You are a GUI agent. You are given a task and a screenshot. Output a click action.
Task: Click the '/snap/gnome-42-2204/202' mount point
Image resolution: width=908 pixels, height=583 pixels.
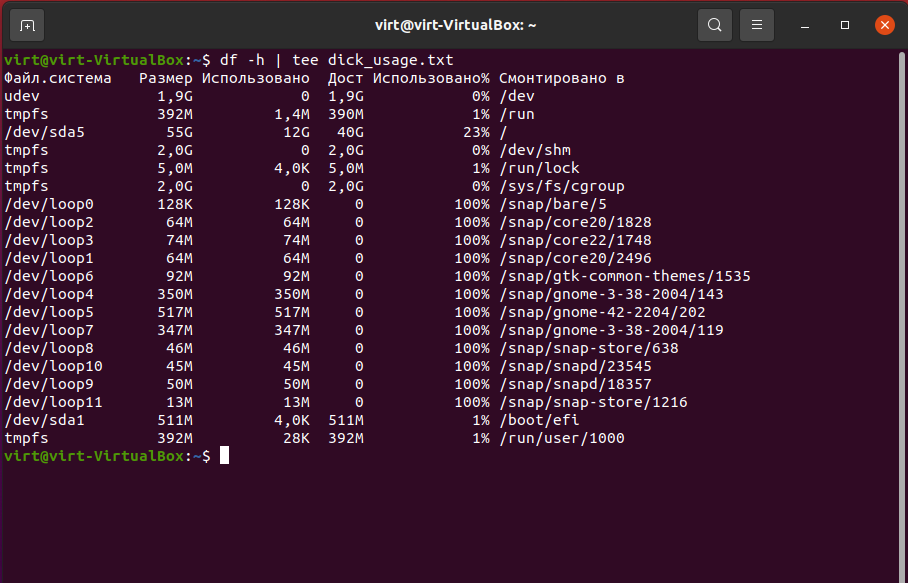(x=602, y=312)
